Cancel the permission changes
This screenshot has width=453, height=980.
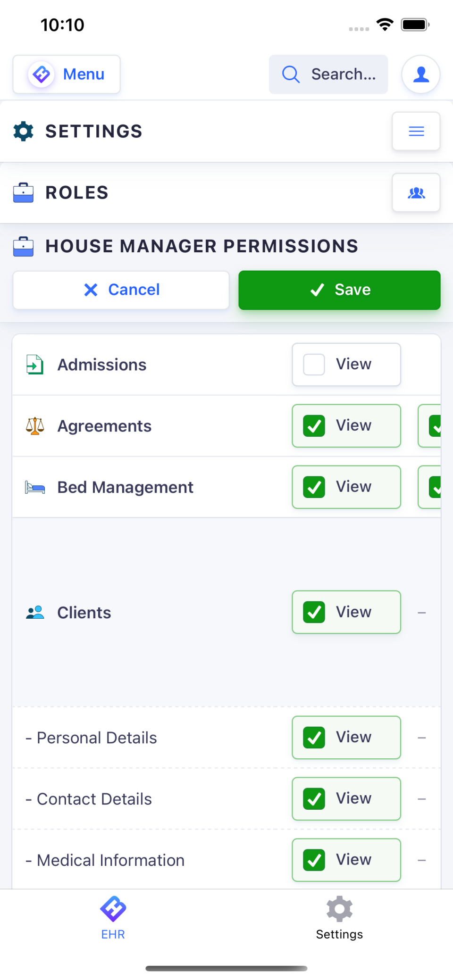pyautogui.click(x=120, y=290)
